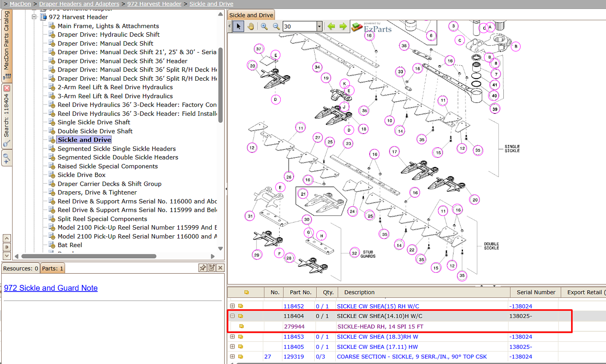Open new search tab with magnifier plus icon

pos(6,158)
